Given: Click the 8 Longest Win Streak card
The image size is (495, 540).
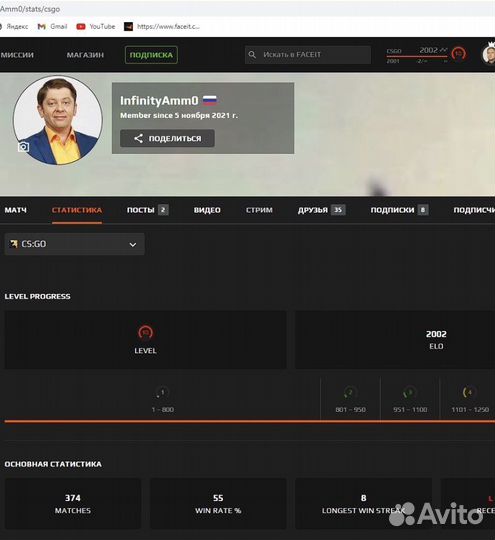Looking at the screenshot, I should (x=363, y=503).
